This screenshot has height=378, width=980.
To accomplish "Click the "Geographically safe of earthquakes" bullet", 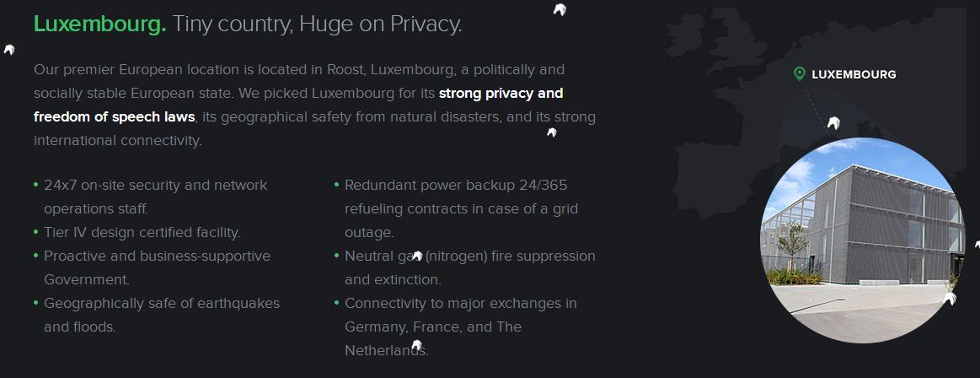I will tap(161, 303).
